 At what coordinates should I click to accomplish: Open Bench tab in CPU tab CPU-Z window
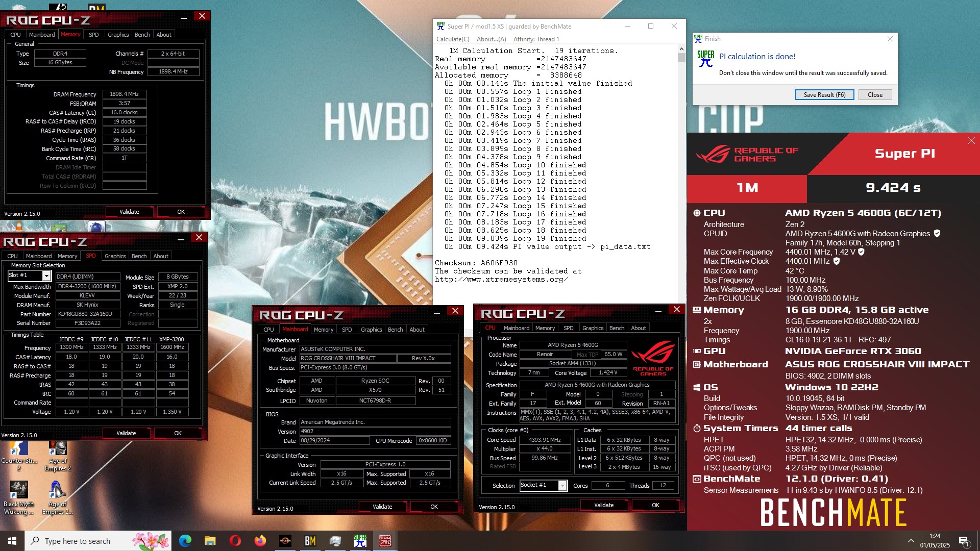tap(617, 328)
